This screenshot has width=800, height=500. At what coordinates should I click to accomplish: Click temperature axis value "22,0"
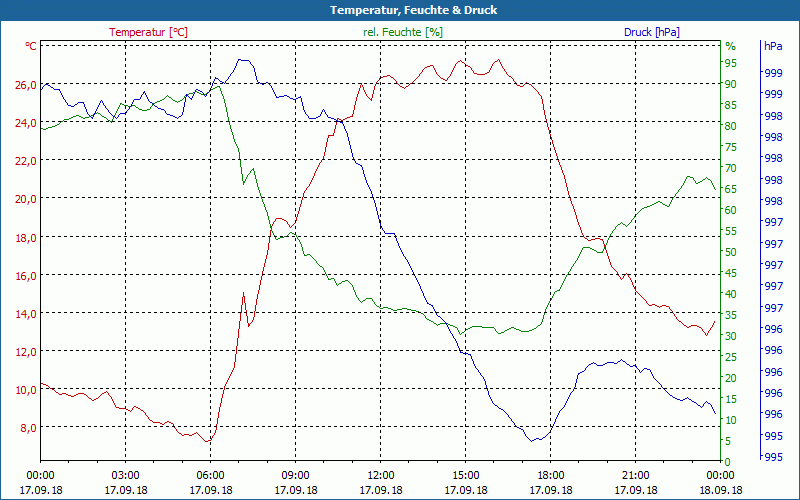click(26, 161)
